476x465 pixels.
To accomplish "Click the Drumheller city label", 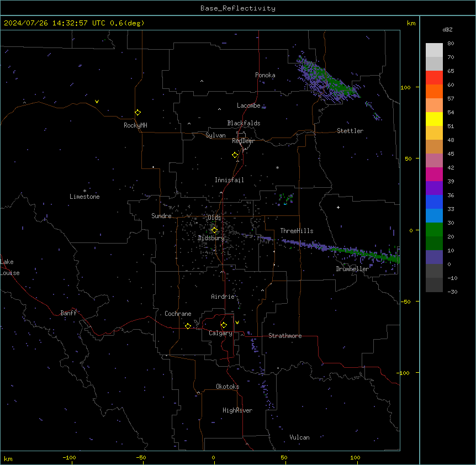I will coord(352,269).
